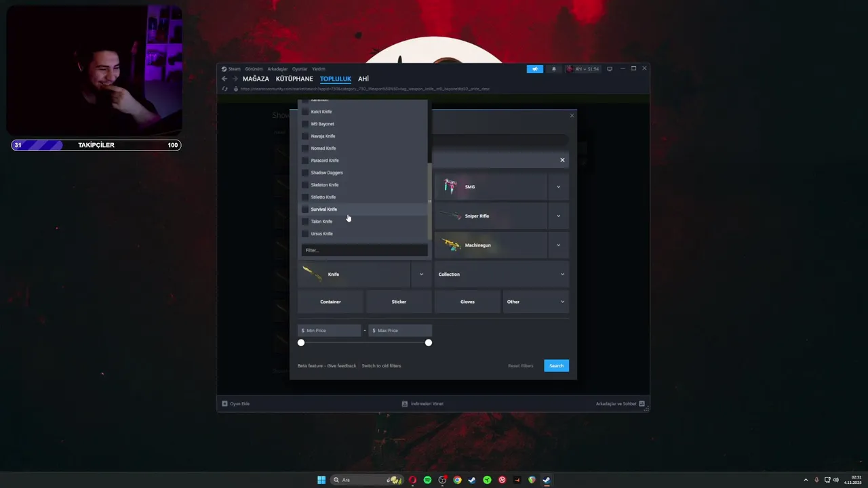Click the minimum price slider handle

301,342
